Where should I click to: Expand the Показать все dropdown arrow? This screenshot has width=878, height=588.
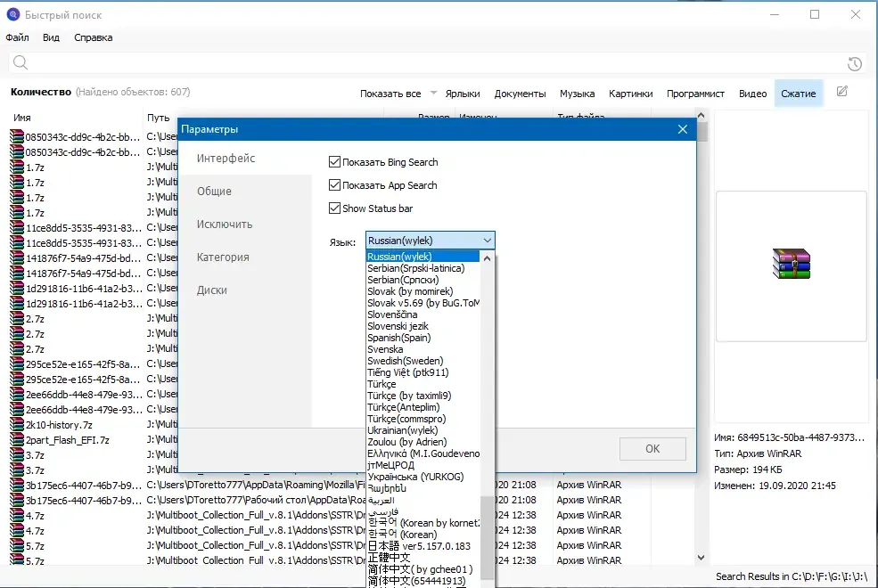point(433,93)
